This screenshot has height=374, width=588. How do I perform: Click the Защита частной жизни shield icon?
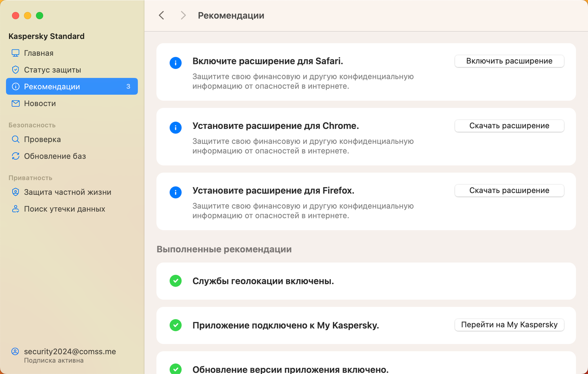click(16, 192)
